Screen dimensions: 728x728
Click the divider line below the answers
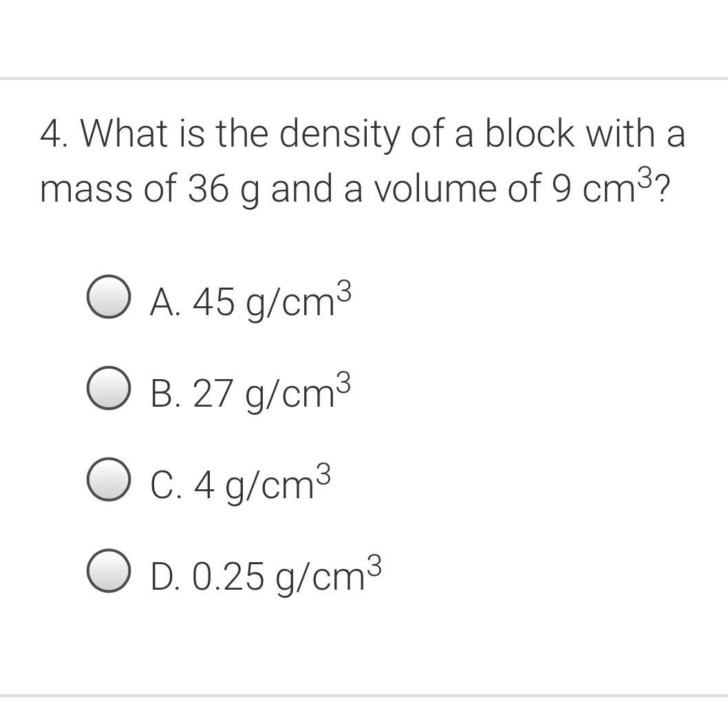(x=364, y=696)
